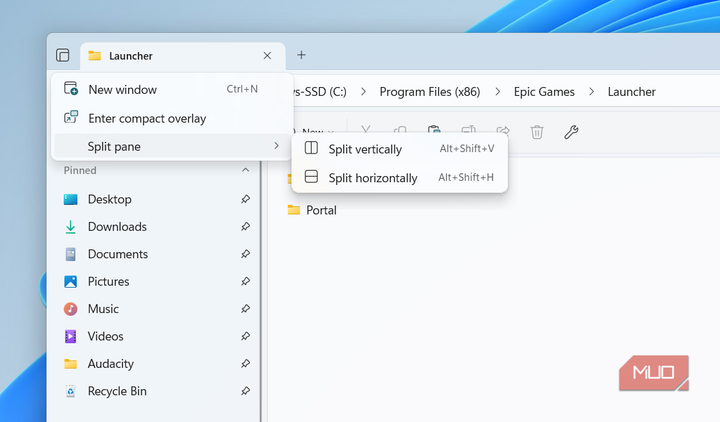Select New window menu entry
This screenshot has height=422, width=720.
tap(172, 89)
